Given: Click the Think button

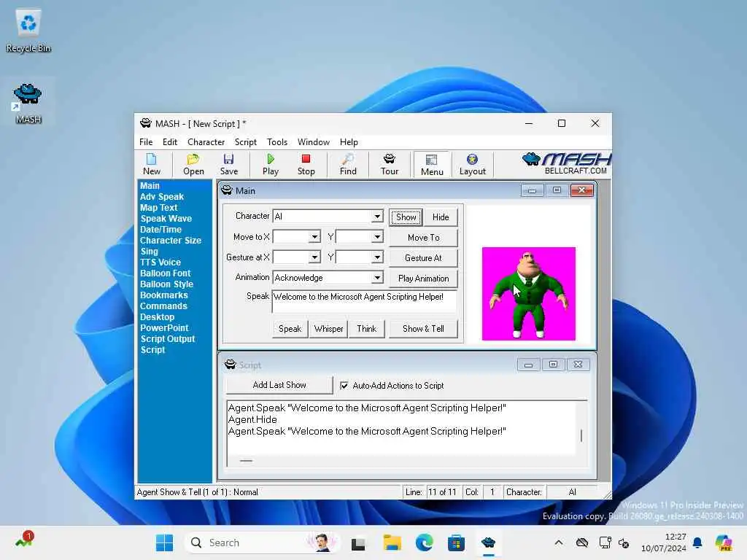Looking at the screenshot, I should [x=366, y=329].
